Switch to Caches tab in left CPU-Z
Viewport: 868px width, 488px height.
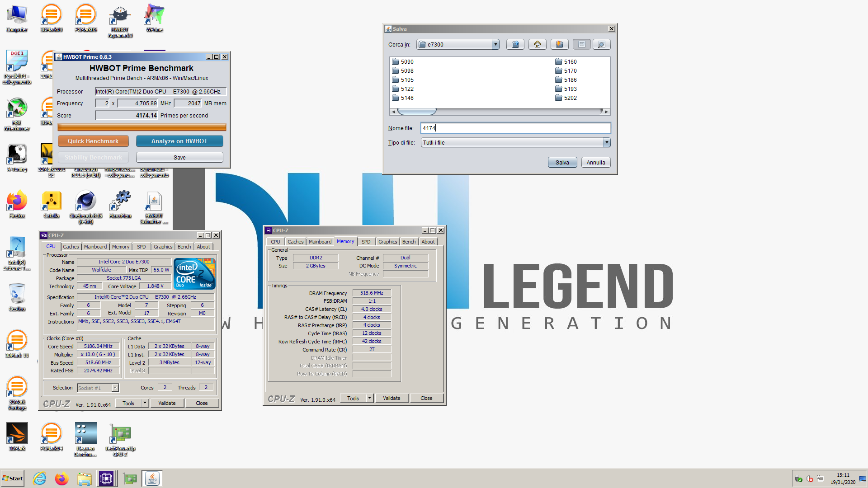[71, 247]
